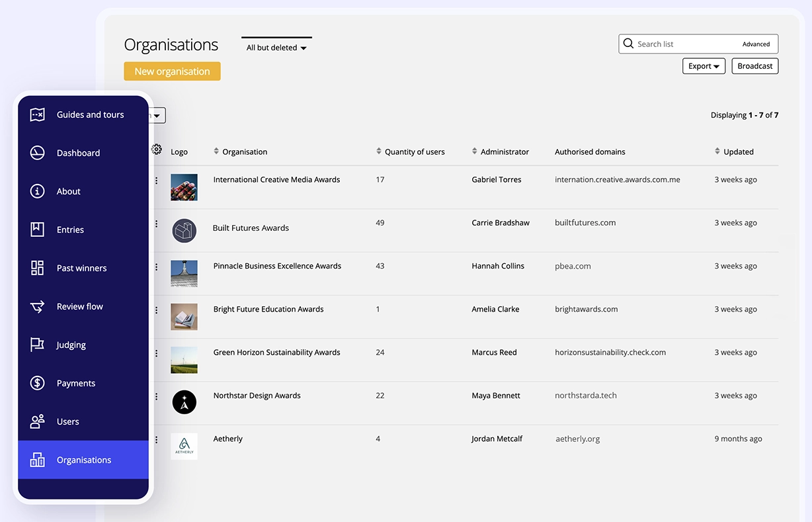This screenshot has width=812, height=522.
Task: Open row menu for Pinnacle Business Excellence Awards
Action: pyautogui.click(x=157, y=267)
